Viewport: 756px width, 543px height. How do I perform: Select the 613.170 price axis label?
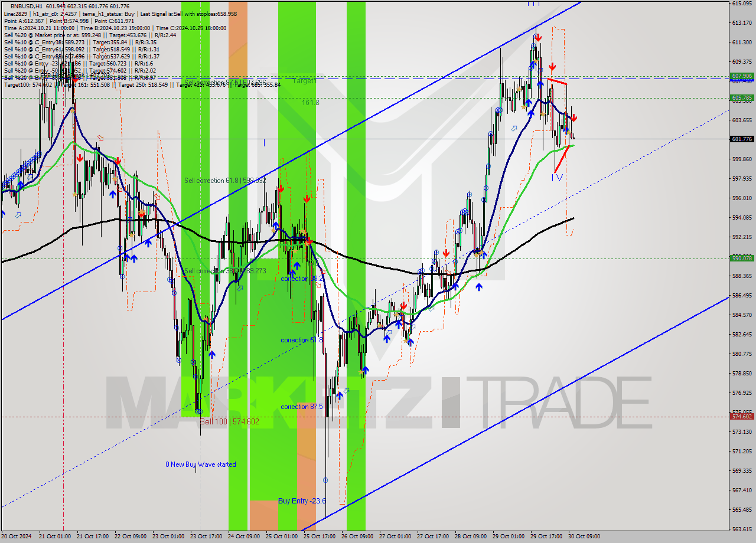741,23
